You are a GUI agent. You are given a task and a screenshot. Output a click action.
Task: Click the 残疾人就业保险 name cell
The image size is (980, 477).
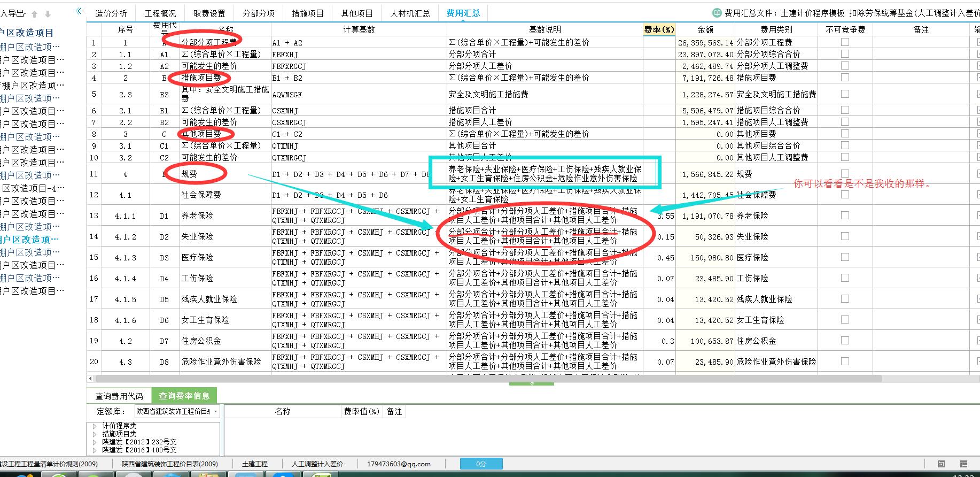point(225,299)
